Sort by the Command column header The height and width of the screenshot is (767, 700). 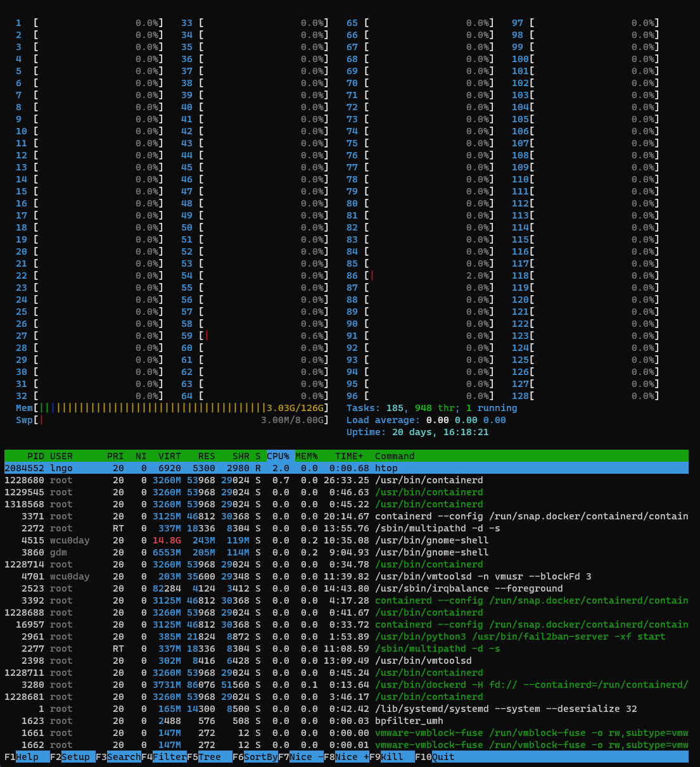394,456
